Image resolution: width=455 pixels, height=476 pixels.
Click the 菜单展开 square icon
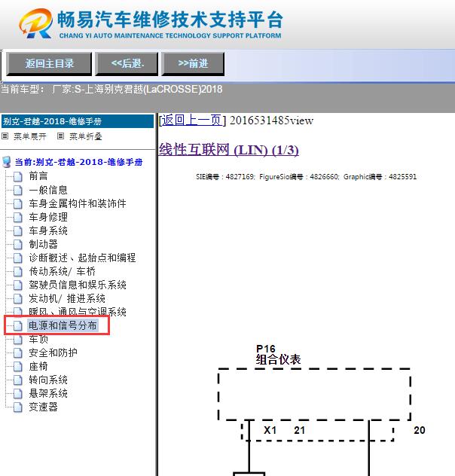(x=5, y=136)
